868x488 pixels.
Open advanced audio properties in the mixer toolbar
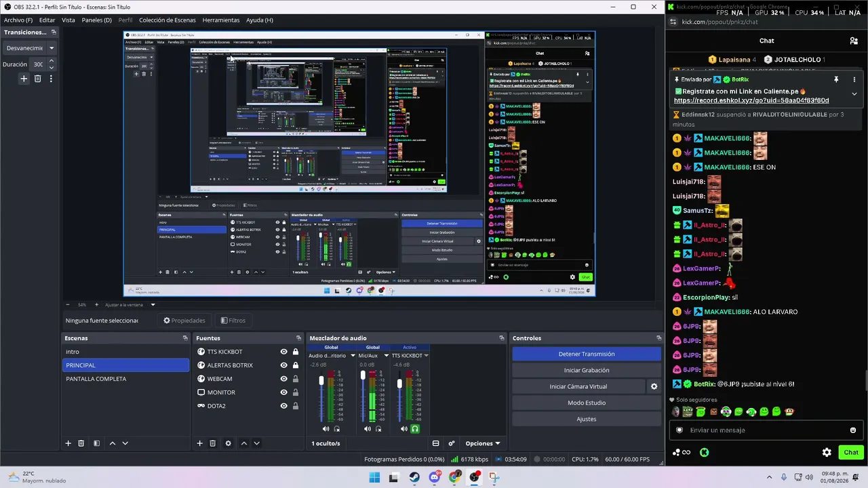pyautogui.click(x=452, y=443)
